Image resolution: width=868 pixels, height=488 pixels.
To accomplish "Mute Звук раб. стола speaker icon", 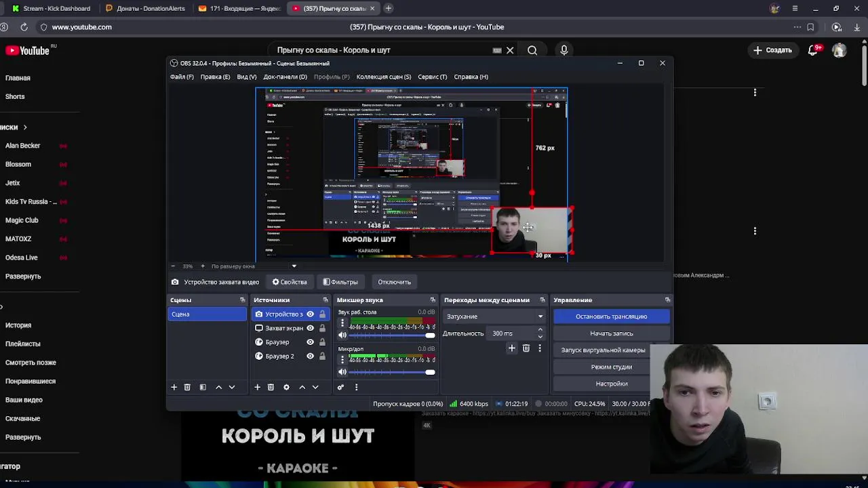I will 342,335.
